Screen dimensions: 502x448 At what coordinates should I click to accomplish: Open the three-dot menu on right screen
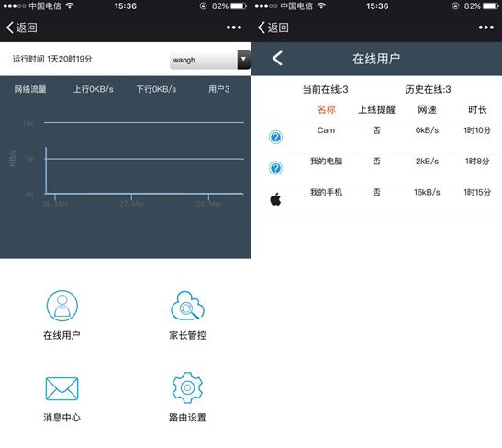(x=486, y=28)
